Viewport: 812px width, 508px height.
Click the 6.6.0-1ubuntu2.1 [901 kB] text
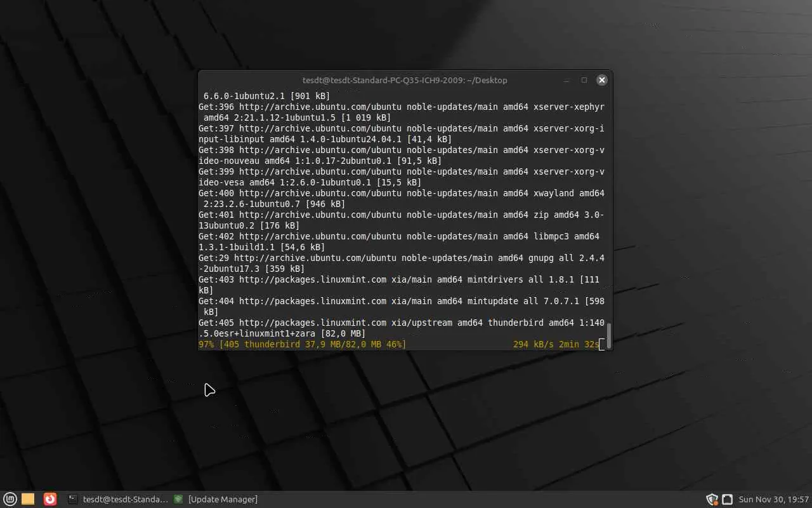point(266,96)
